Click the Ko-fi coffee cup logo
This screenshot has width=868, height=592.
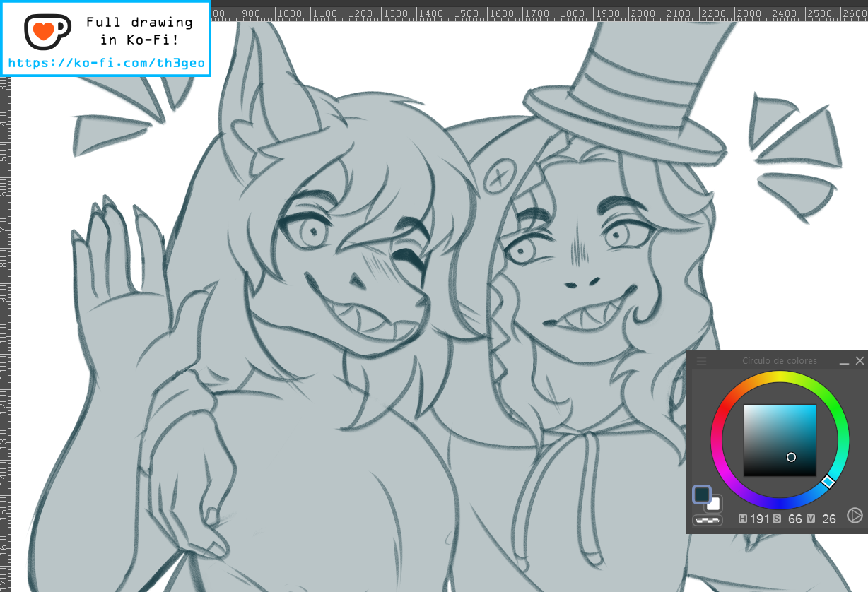47,30
